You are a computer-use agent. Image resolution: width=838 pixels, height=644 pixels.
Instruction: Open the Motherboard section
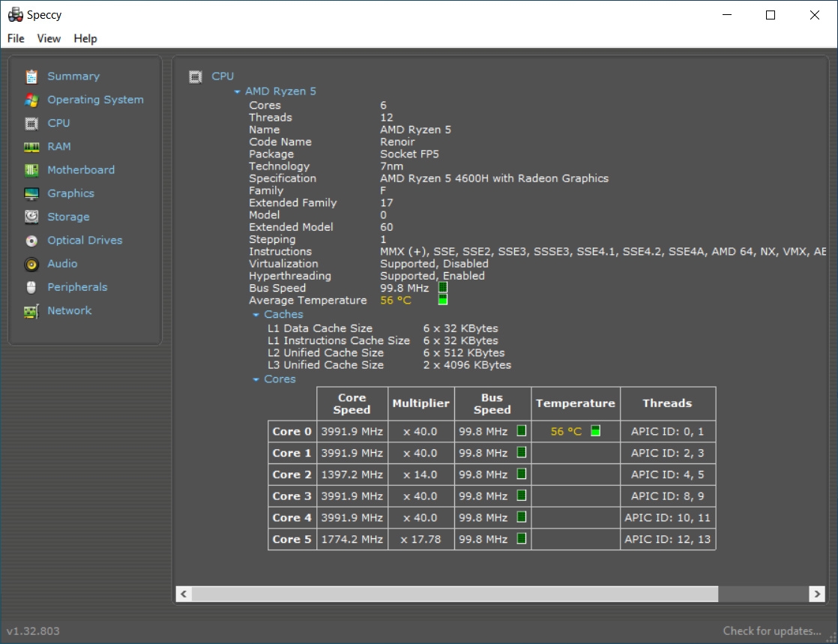tap(81, 170)
